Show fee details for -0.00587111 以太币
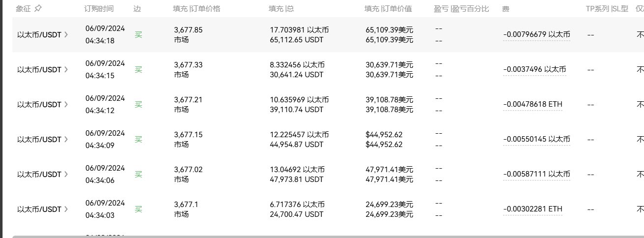644x238 pixels. pyautogui.click(x=536, y=174)
